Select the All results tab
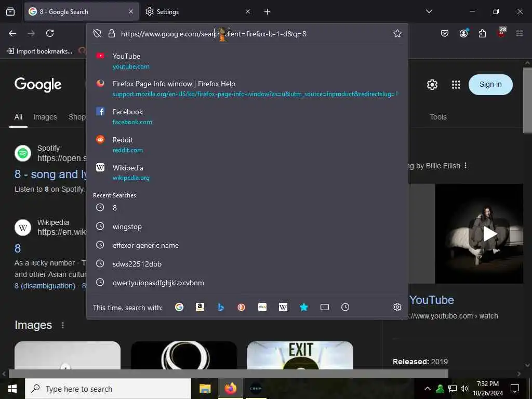532x399 pixels. [18, 117]
